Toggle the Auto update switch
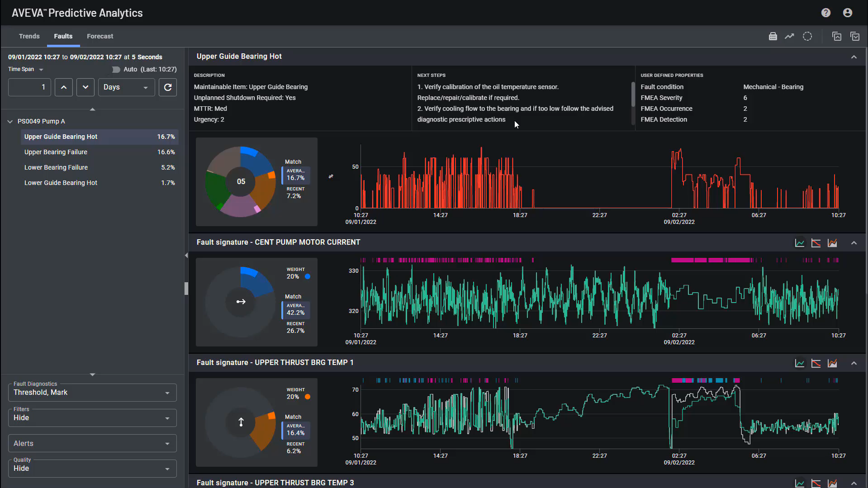The image size is (868, 488). [116, 69]
